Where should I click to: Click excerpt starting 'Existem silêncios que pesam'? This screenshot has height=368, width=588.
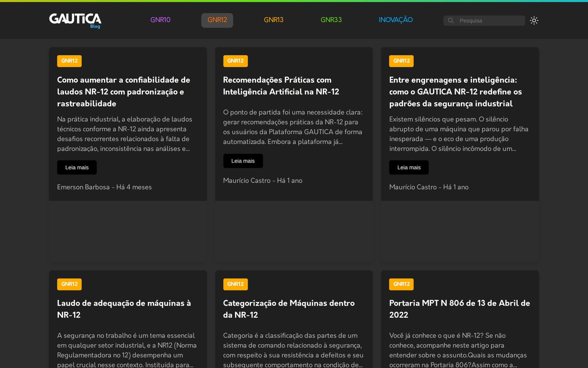pos(459,134)
